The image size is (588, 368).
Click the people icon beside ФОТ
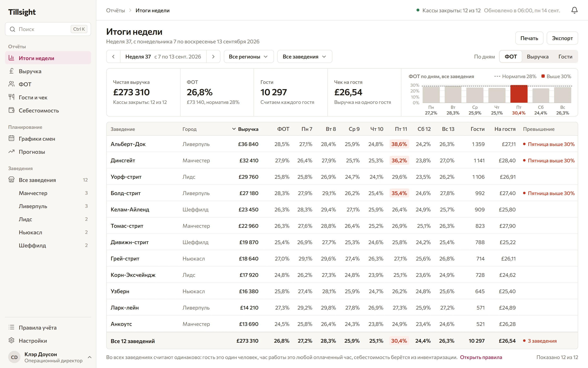pos(11,84)
